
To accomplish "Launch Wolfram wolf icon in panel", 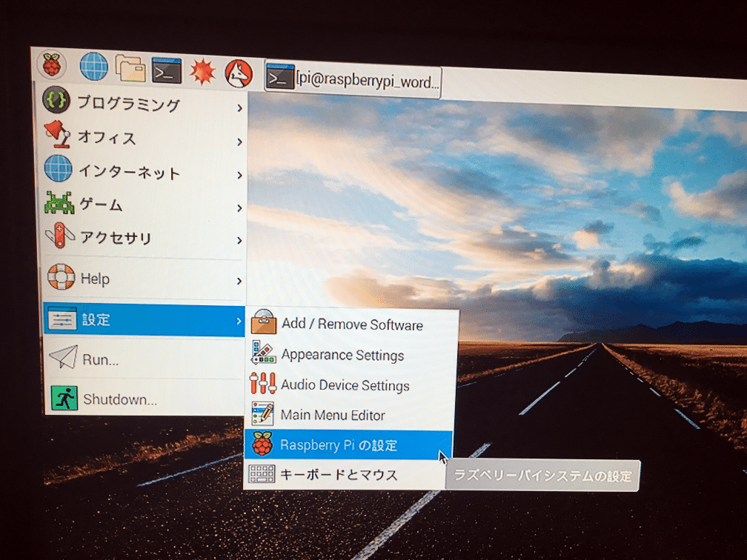I will click(238, 73).
